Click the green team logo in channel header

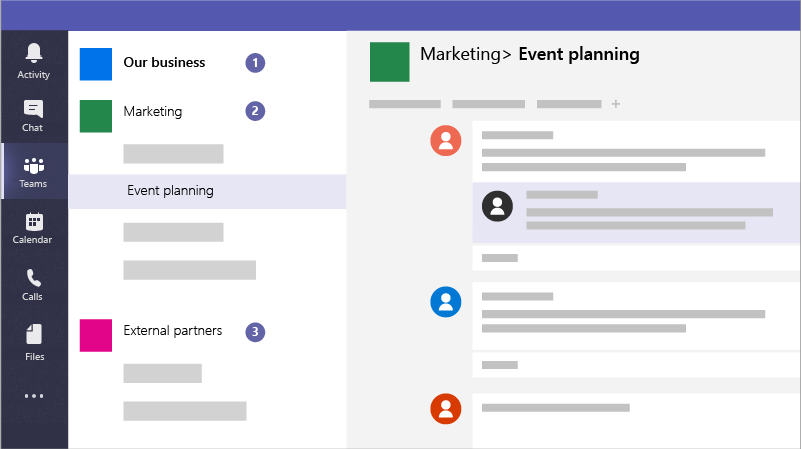(x=389, y=61)
